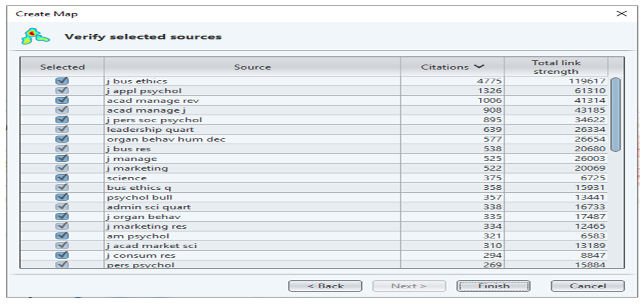Click the citations value 1006
644x305 pixels.
[x=490, y=100]
